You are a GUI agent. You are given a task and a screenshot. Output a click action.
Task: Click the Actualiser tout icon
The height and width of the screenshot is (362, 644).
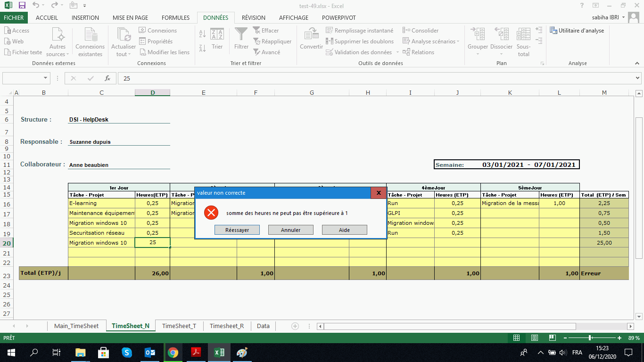tap(124, 35)
